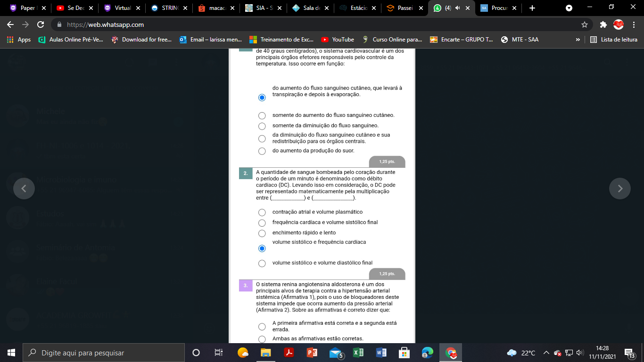Switch to the Passei Direto tab
The height and width of the screenshot is (362, 644).
coord(403,8)
